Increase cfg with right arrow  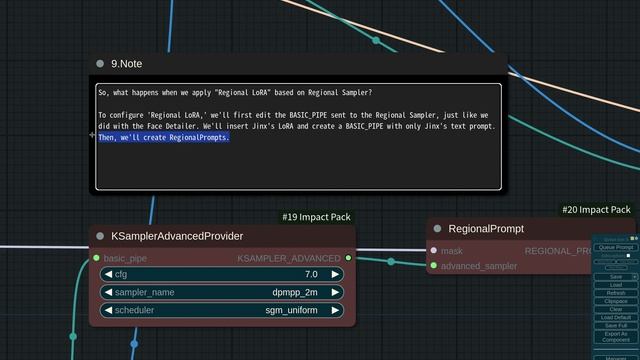coord(335,274)
